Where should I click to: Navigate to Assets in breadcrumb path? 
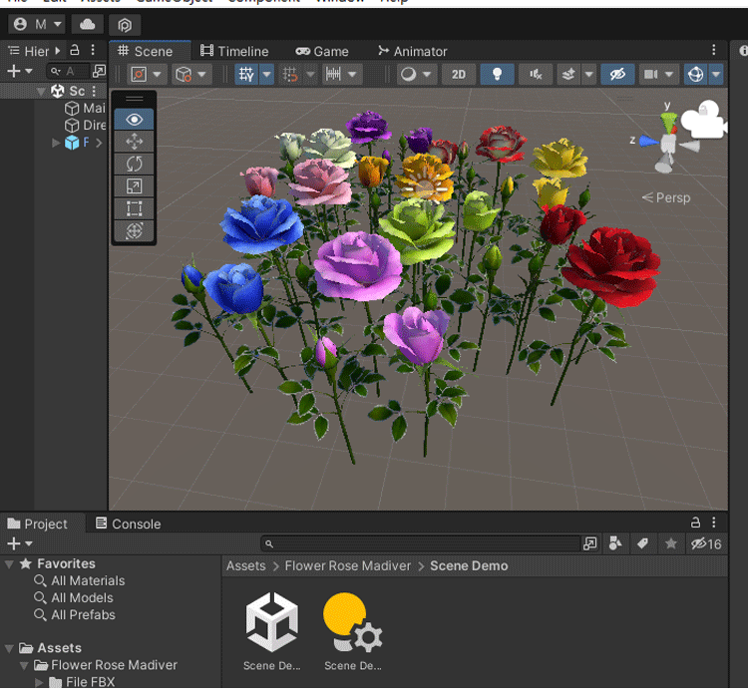tap(245, 565)
